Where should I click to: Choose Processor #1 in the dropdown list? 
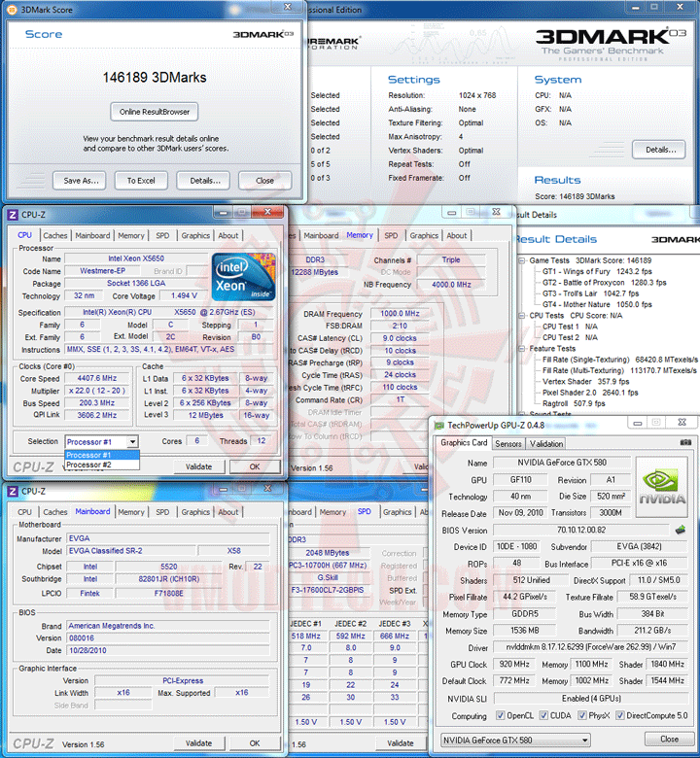[x=102, y=455]
